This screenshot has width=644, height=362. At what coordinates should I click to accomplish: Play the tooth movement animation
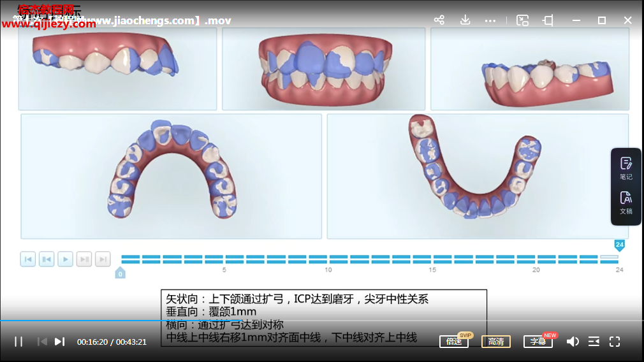[65, 259]
